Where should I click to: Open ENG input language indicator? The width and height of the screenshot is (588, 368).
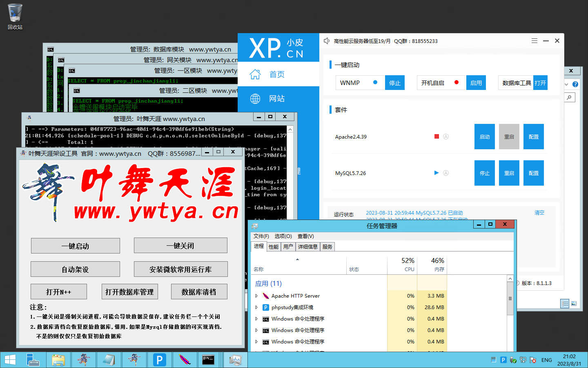pyautogui.click(x=546, y=360)
